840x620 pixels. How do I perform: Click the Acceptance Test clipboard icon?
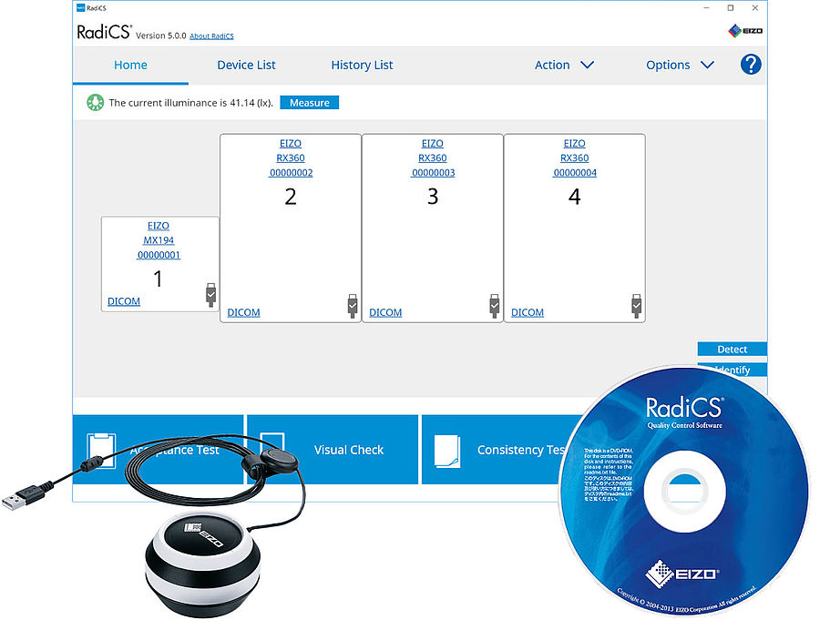101,451
